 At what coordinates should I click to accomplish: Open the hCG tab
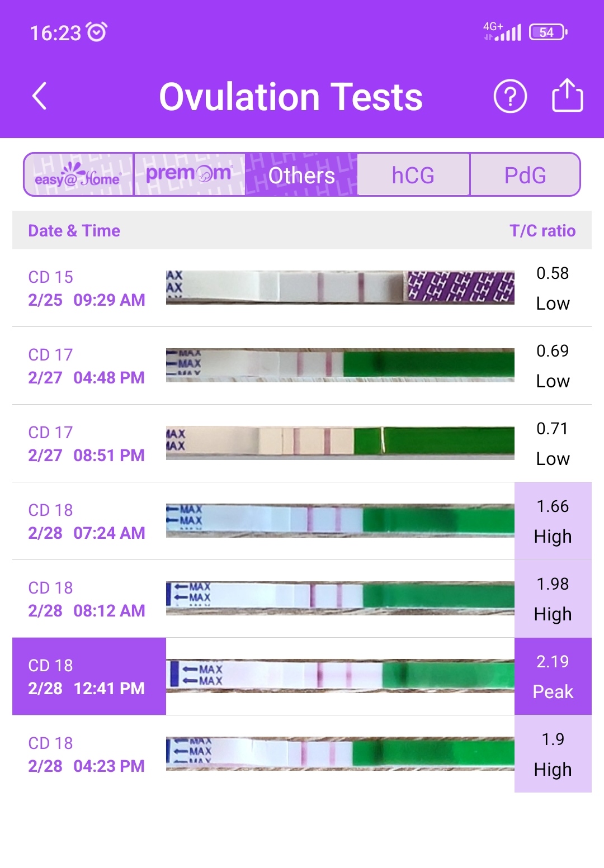[413, 175]
